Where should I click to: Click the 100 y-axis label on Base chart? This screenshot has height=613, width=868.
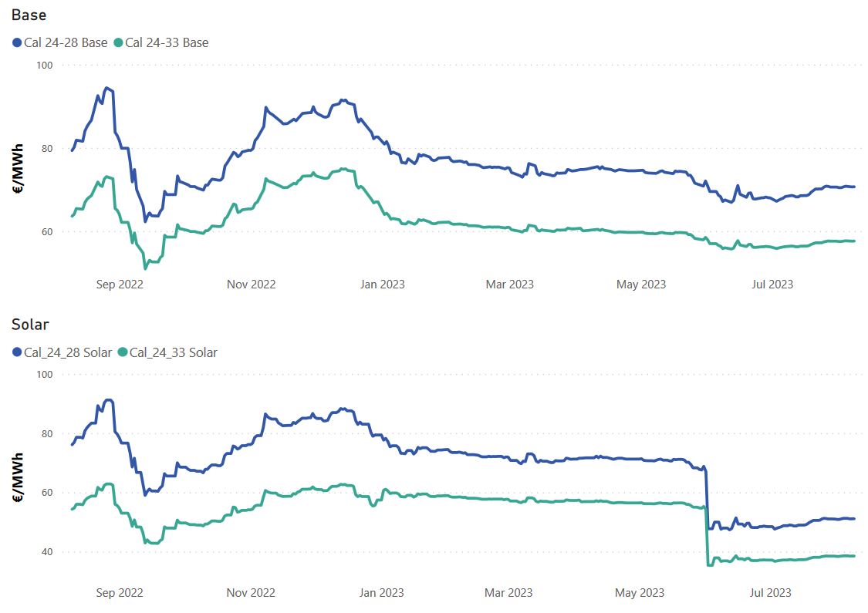44,66
